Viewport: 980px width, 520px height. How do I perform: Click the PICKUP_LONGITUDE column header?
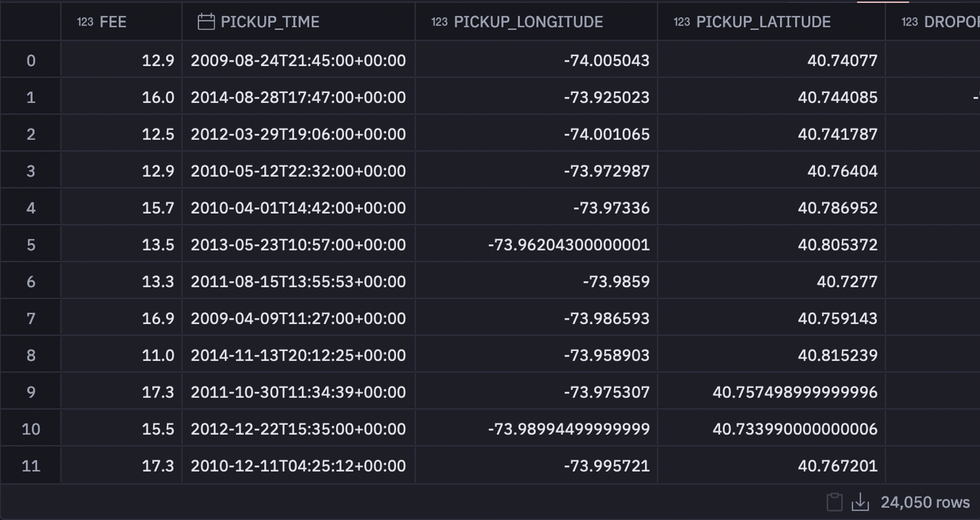[x=528, y=22]
